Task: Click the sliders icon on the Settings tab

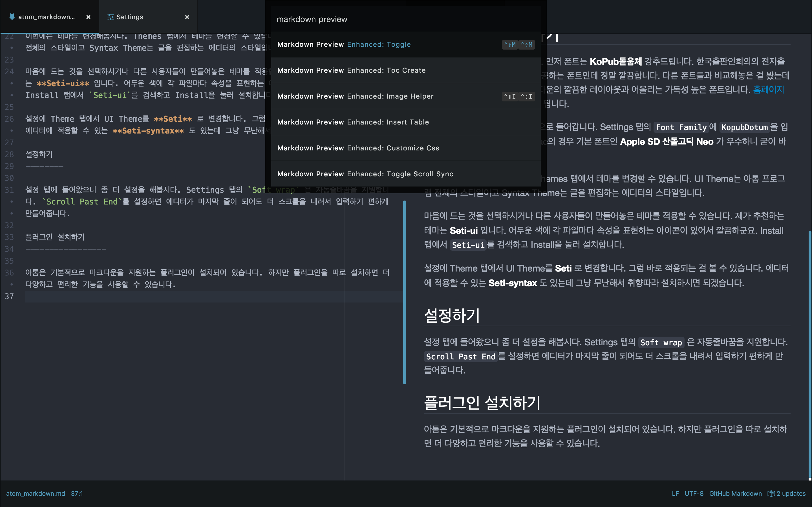Action: pyautogui.click(x=111, y=17)
